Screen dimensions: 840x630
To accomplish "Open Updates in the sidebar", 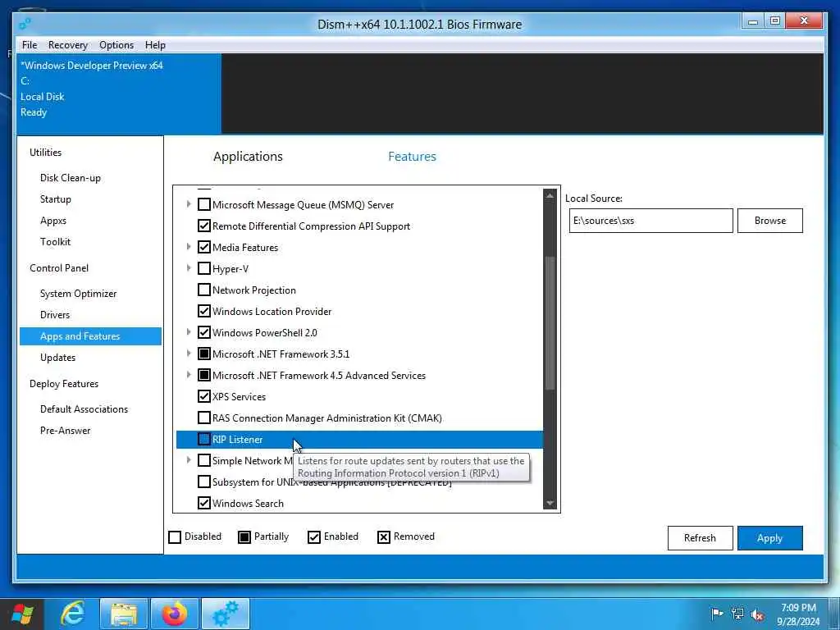I will tap(58, 358).
